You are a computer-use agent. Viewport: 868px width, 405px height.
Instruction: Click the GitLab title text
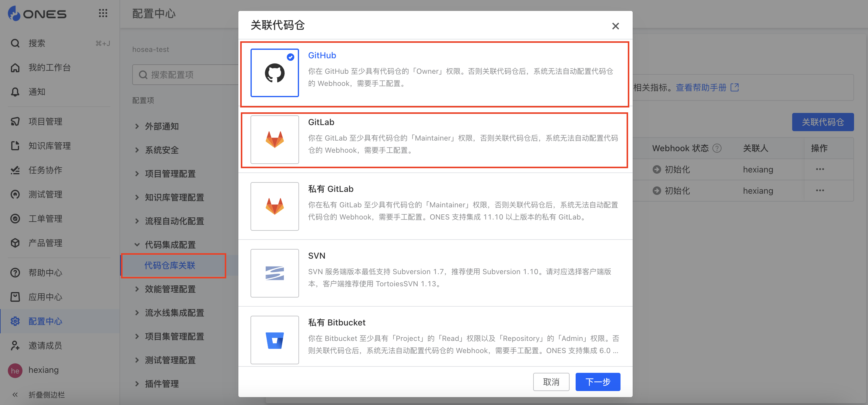(321, 122)
